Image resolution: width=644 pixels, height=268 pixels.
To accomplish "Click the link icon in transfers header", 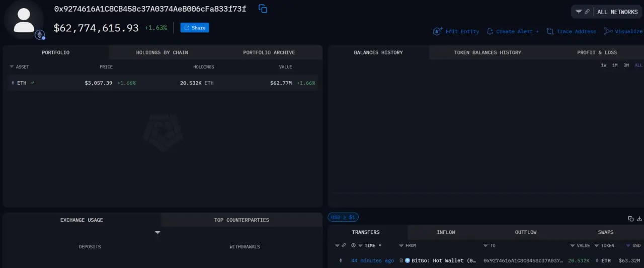I will [344, 245].
